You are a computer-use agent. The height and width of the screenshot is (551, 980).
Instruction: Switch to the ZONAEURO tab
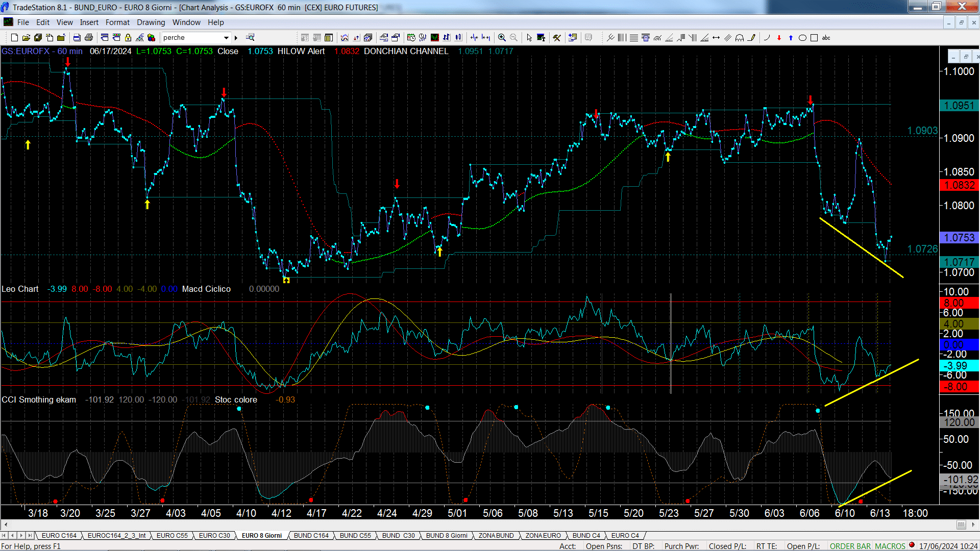click(x=543, y=536)
